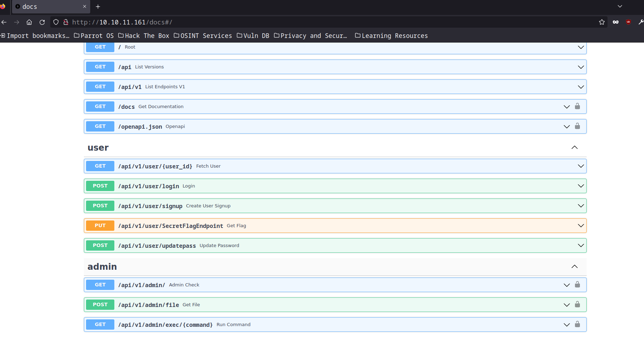Image resolution: width=644 pixels, height=341 pixels.
Task: Expand the Fetch User endpoint chevron
Action: click(581, 166)
